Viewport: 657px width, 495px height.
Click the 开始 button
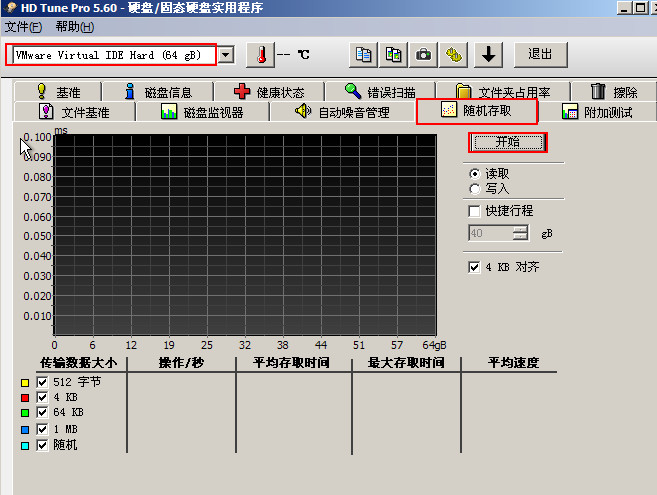coord(508,142)
